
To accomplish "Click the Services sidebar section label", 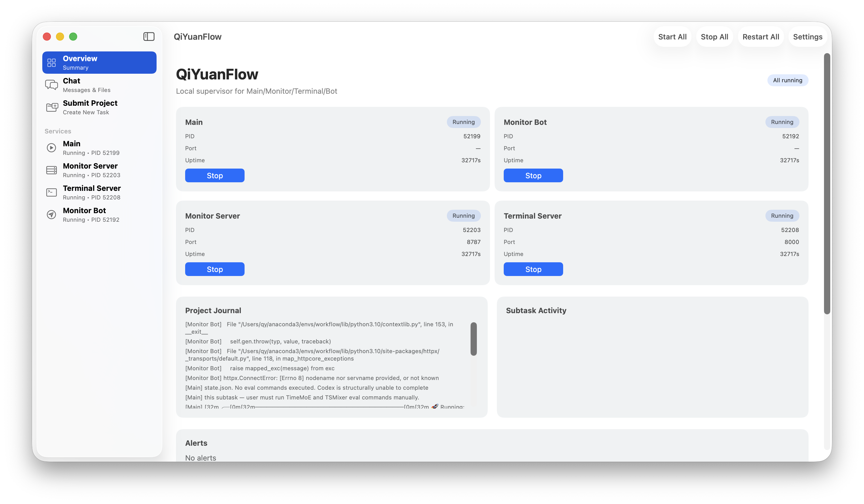I will [58, 131].
